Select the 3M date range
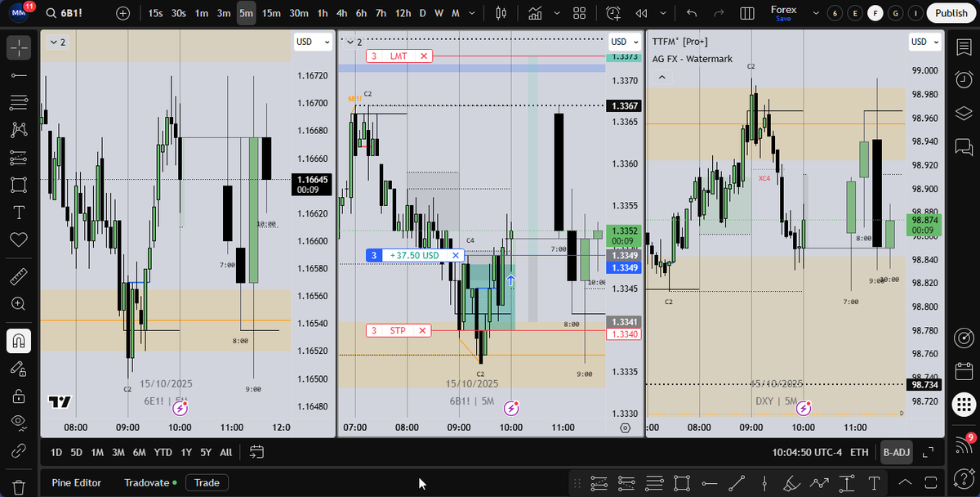 [x=118, y=452]
